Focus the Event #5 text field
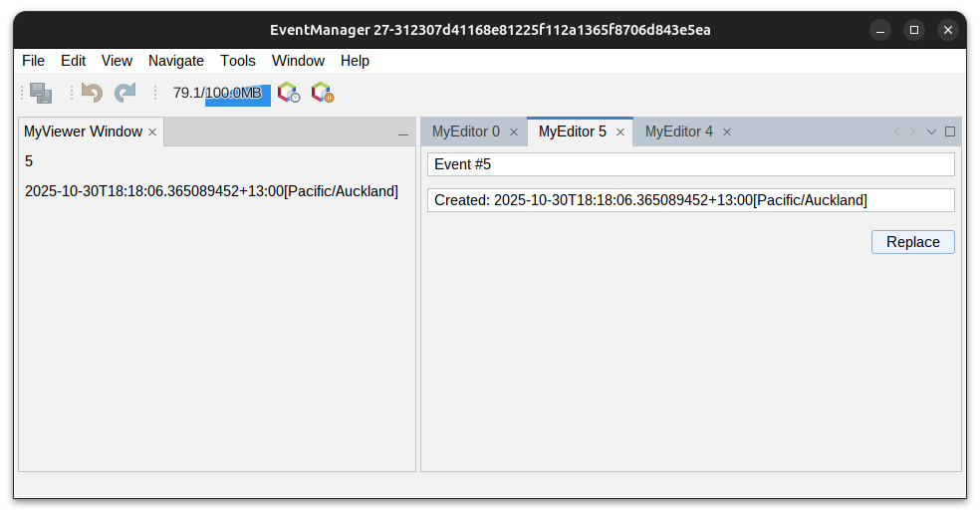 pyautogui.click(x=690, y=164)
